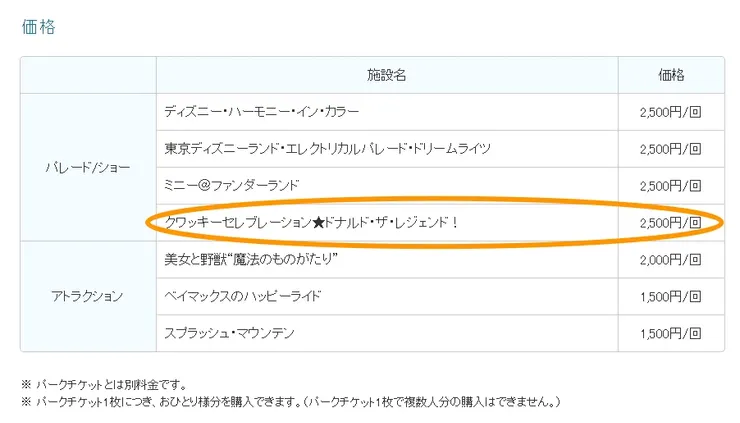Click the 価格 section heading
Viewport: 740px width, 423px height.
[38, 27]
